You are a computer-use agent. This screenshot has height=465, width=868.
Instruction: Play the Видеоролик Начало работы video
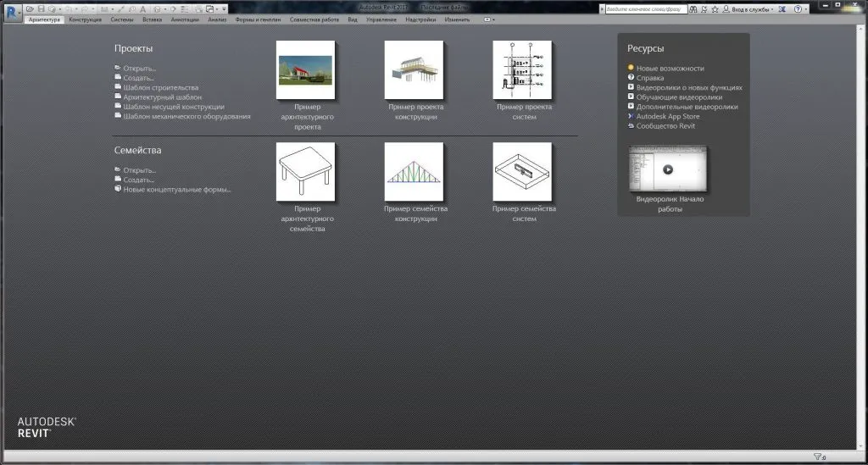(x=668, y=169)
